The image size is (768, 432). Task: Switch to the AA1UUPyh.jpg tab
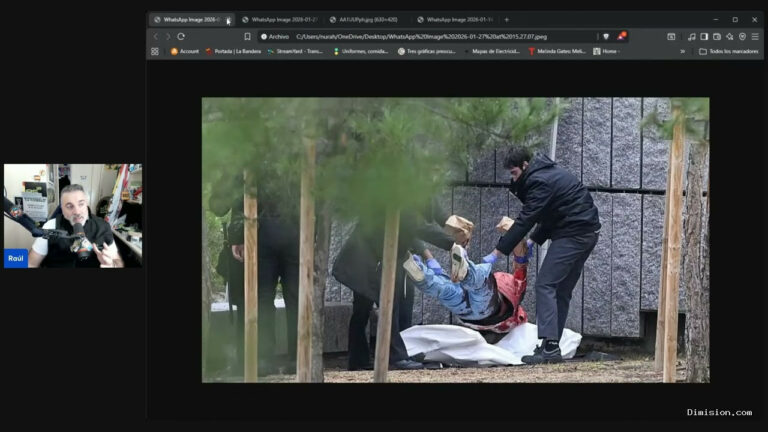pyautogui.click(x=364, y=20)
